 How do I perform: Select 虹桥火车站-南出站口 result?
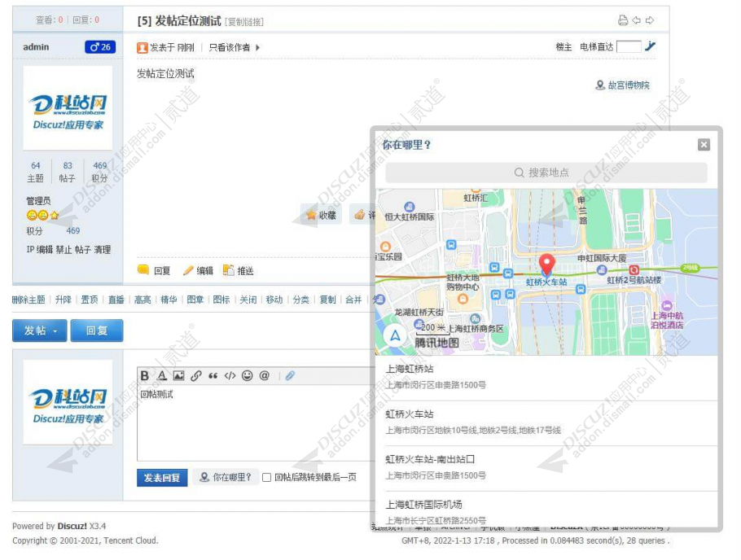(x=546, y=467)
